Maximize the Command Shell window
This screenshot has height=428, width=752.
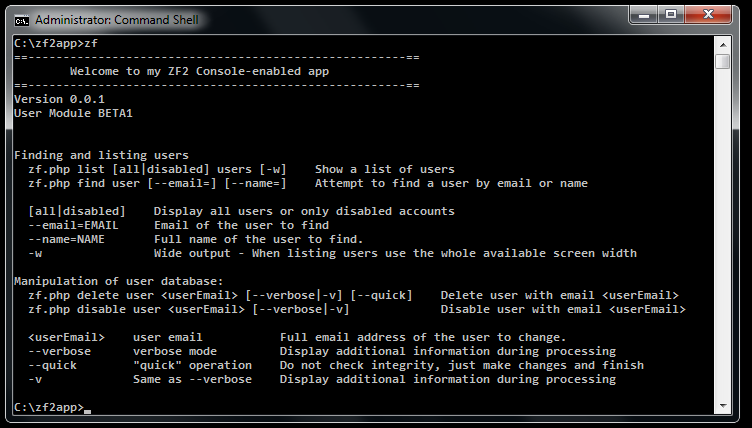coord(671,15)
